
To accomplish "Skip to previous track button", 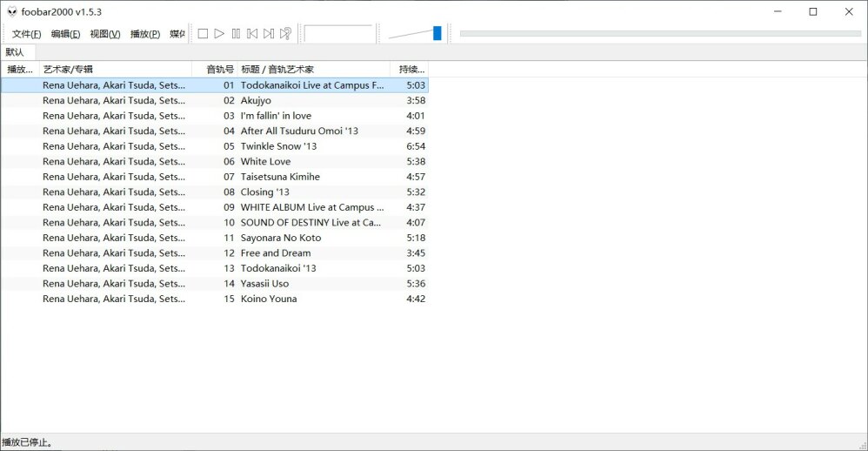I will tap(252, 34).
